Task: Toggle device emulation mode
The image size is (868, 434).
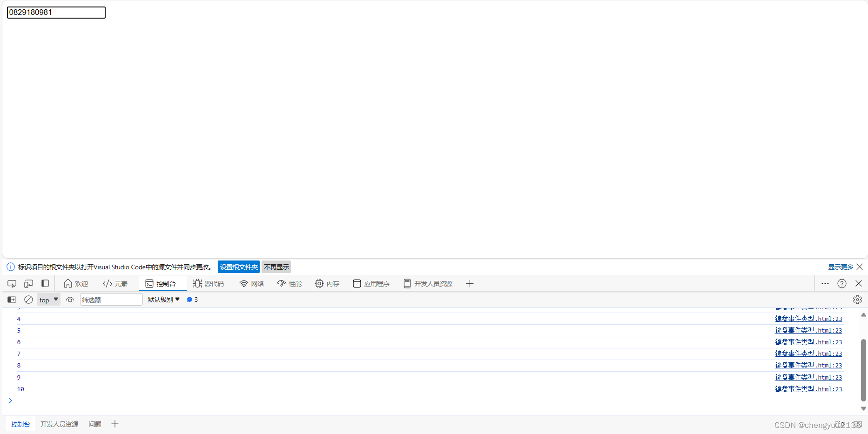Action: [x=28, y=283]
